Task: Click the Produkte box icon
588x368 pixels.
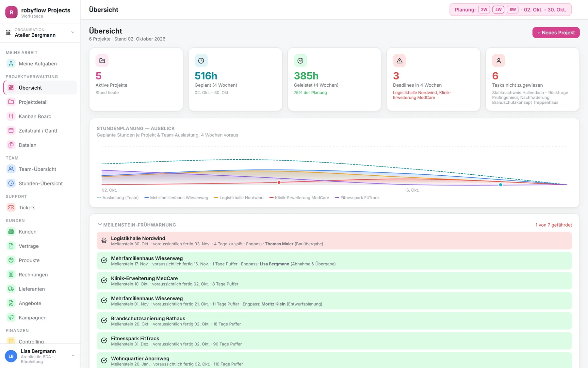Action: point(11,260)
